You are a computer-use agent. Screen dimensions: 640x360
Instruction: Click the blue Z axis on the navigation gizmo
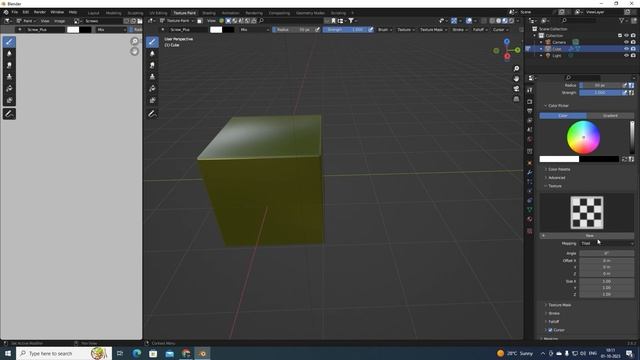point(507,41)
